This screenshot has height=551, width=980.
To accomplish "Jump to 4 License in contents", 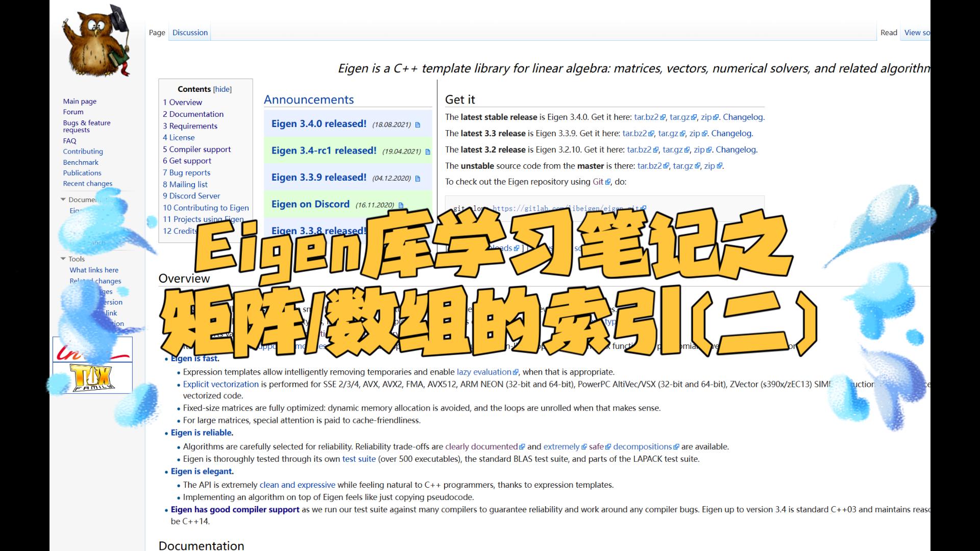I will [179, 138].
